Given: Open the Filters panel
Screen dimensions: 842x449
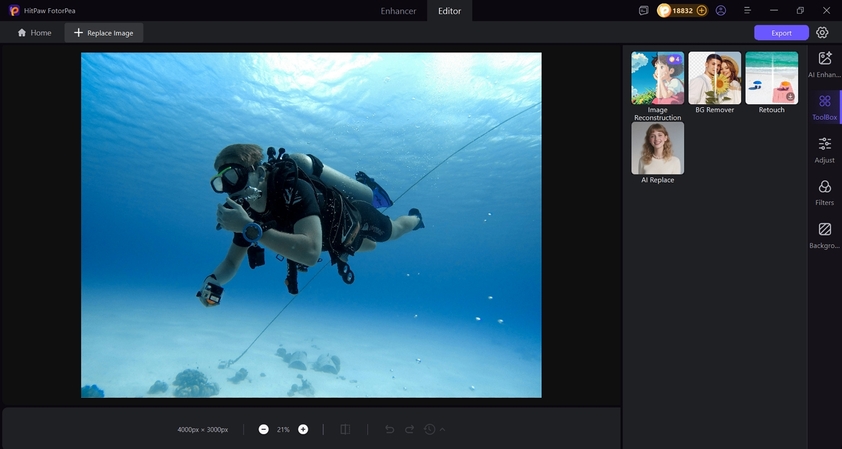Looking at the screenshot, I should pos(824,192).
